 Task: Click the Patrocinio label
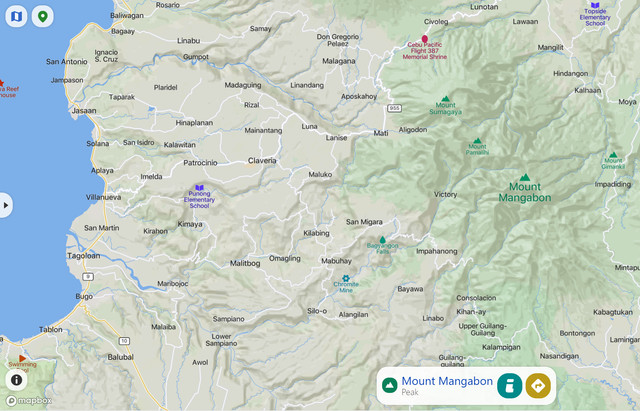click(x=200, y=162)
